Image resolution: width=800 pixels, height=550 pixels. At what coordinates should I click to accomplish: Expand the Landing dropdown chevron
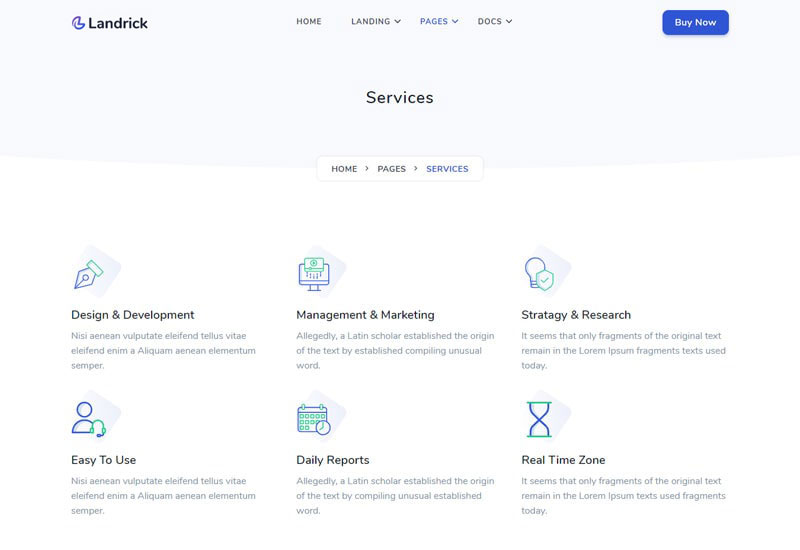click(397, 21)
